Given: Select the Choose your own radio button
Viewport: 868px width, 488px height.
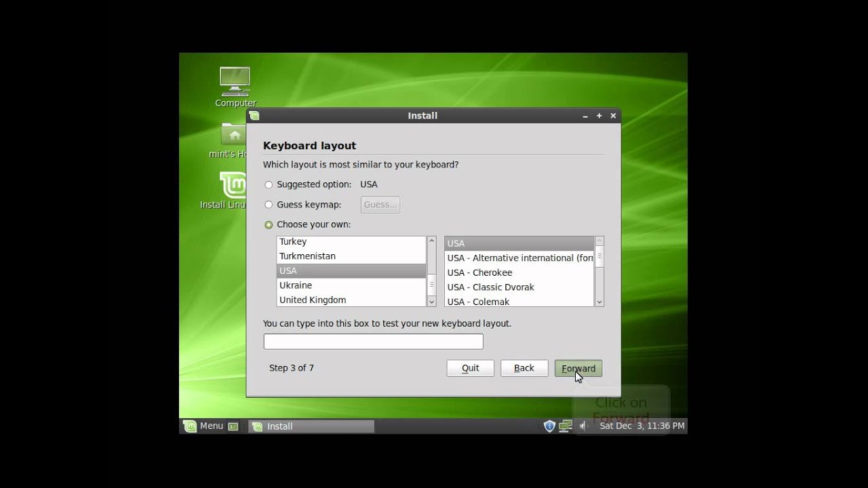Looking at the screenshot, I should point(269,224).
